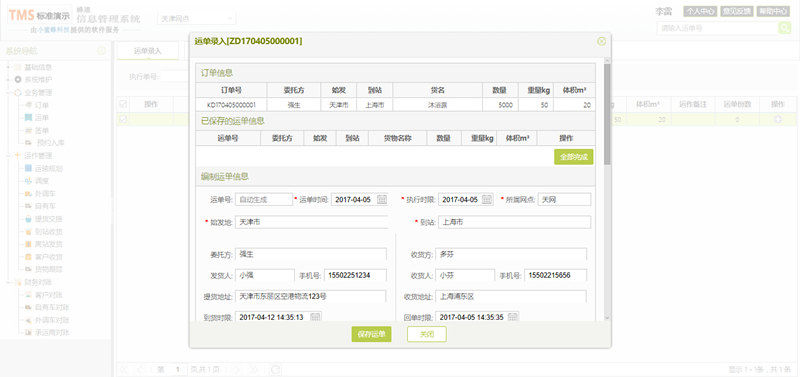Open 到站收货 in the navigation tree
The height and width of the screenshot is (377, 800).
tap(48, 232)
